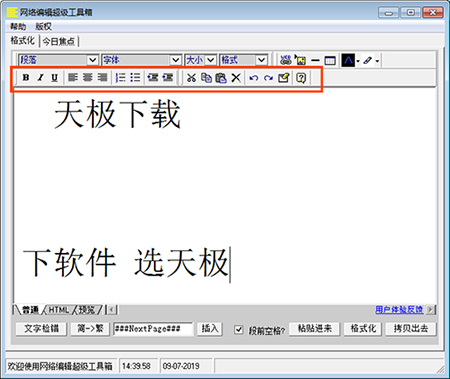Redo the last edit
The height and width of the screenshot is (379, 450).
click(268, 78)
